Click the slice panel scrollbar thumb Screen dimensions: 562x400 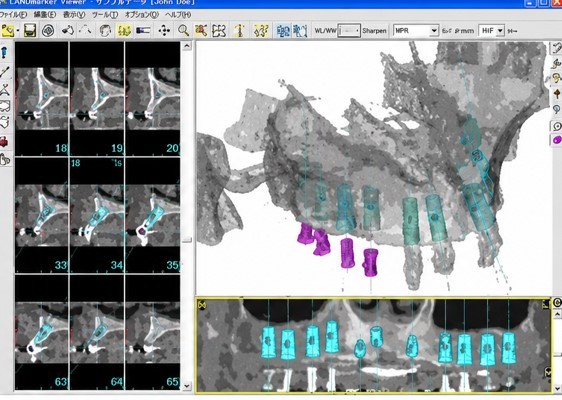tap(187, 240)
